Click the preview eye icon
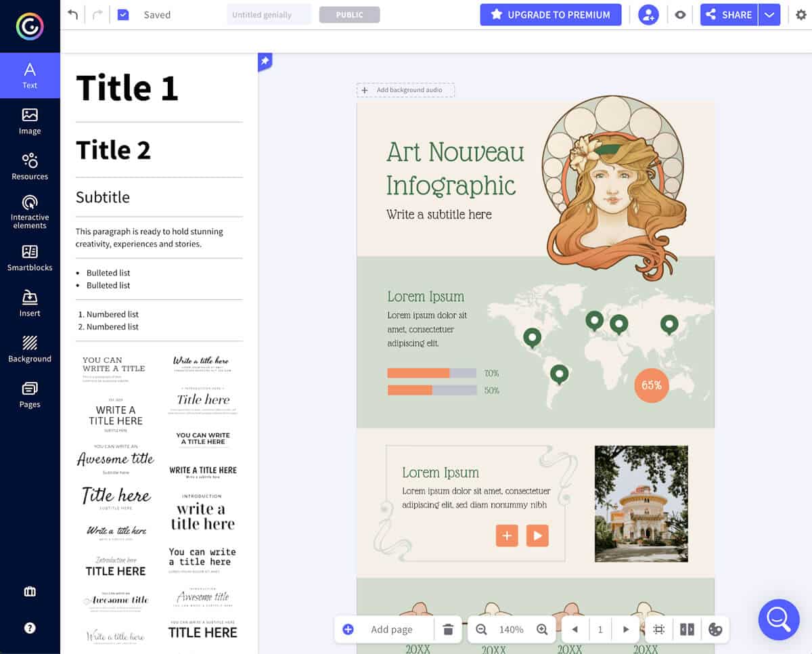 pyautogui.click(x=680, y=14)
